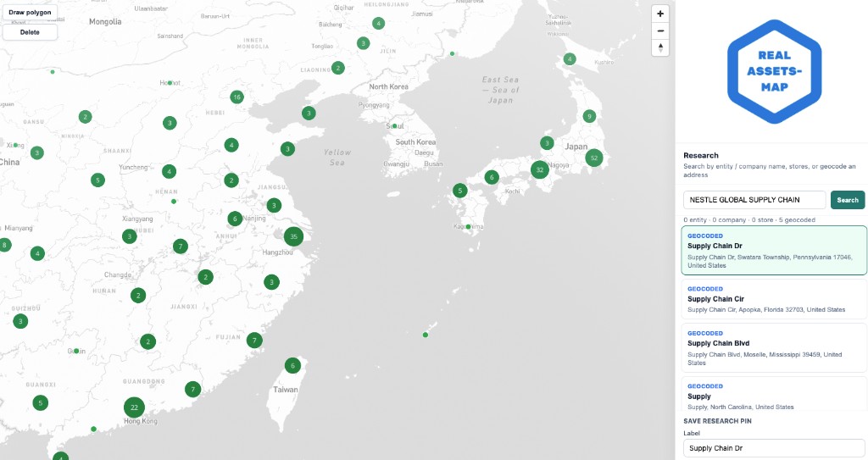The width and height of the screenshot is (868, 460).
Task: Click the single green pin at Guilin
Action: pos(76,351)
